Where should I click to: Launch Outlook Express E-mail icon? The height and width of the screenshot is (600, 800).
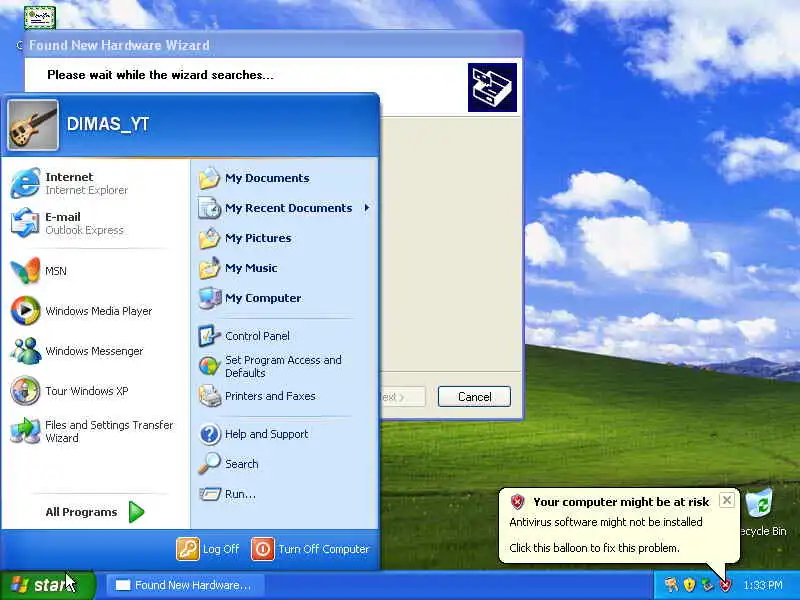click(26, 223)
